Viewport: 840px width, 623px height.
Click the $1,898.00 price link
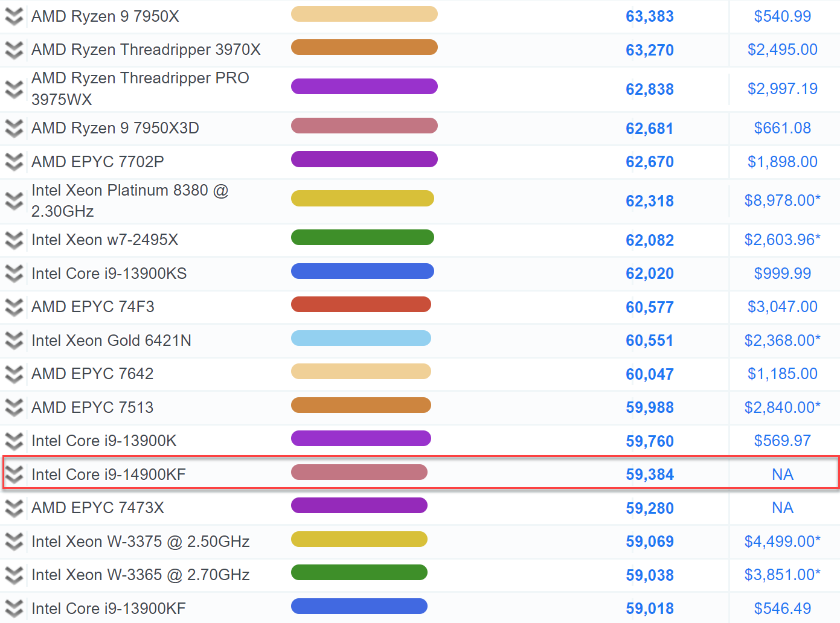point(783,162)
